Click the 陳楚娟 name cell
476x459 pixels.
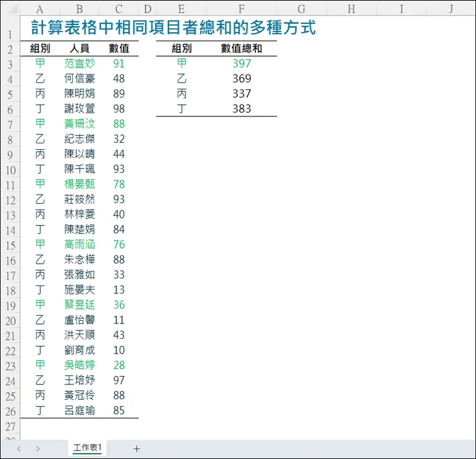[x=80, y=230]
